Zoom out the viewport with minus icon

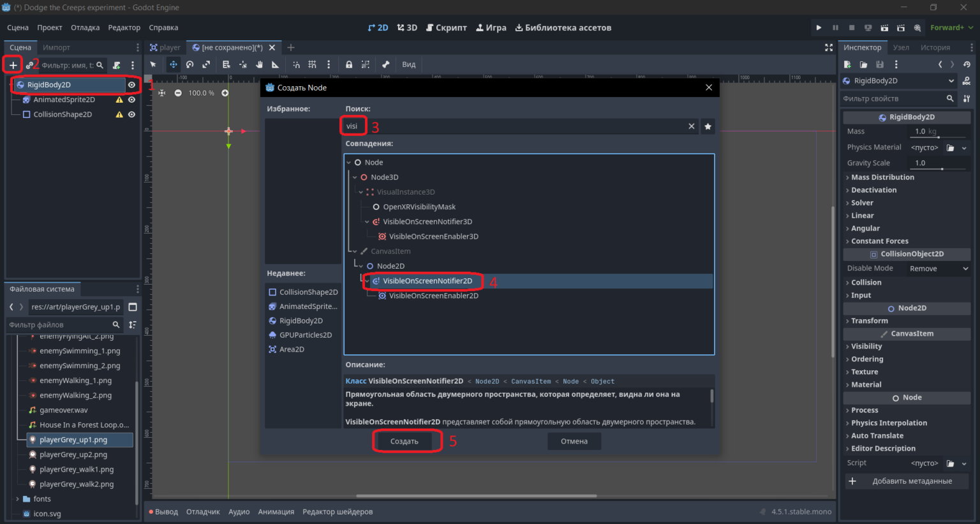pyautogui.click(x=178, y=93)
